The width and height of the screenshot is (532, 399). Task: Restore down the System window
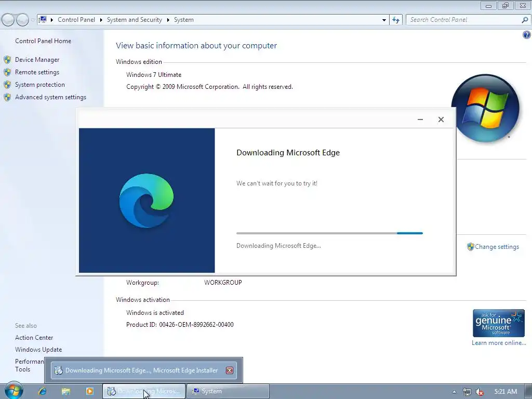(x=506, y=6)
